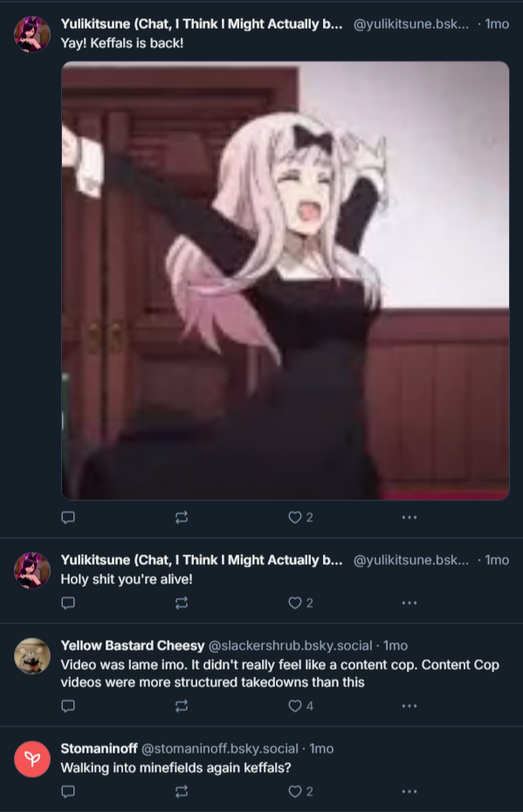Like Yellow Bastard Cheesy's post with 4 likes
Image resolution: width=523 pixels, height=812 pixels.
(x=300, y=705)
